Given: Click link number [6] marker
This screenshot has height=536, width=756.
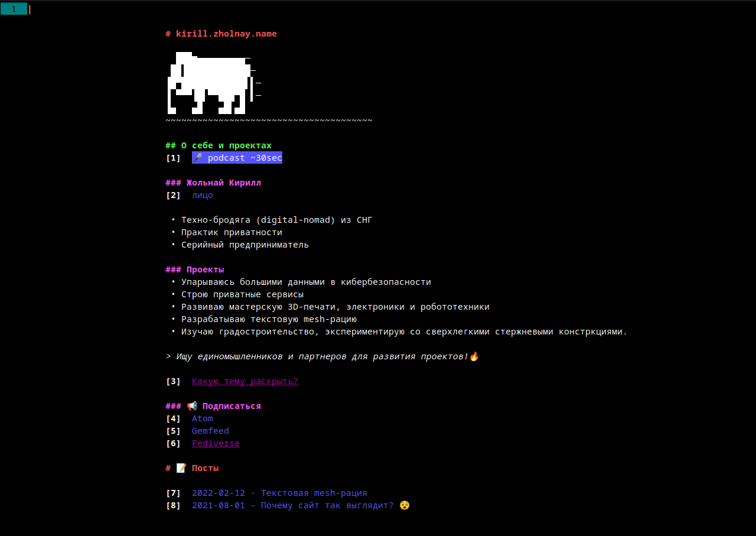Looking at the screenshot, I should (173, 443).
